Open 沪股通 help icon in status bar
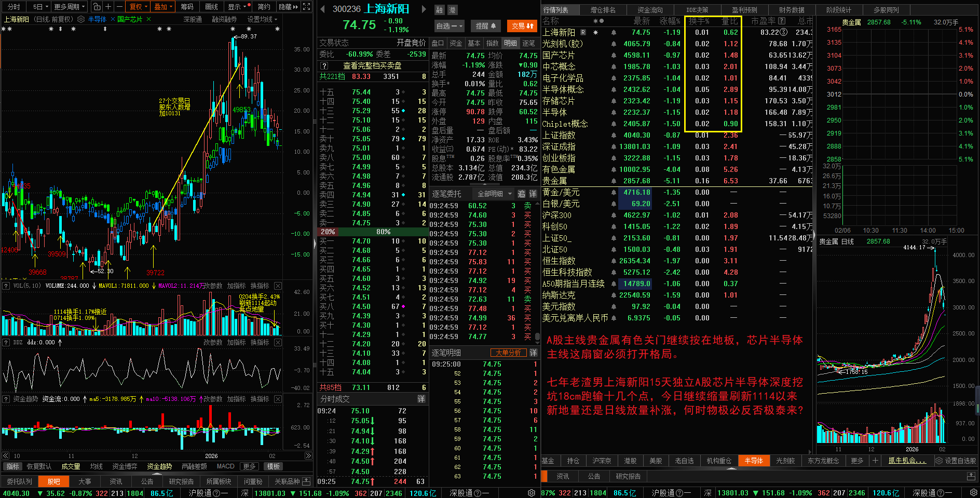This screenshot has width=980, height=498. [216, 493]
